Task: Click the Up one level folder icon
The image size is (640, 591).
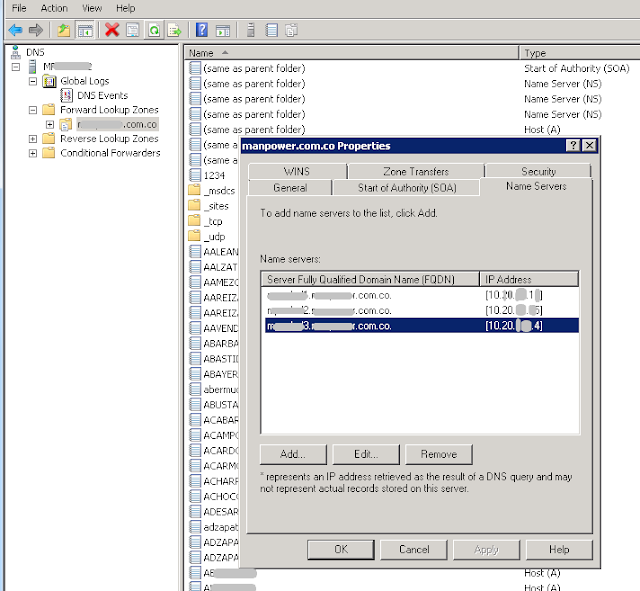Action: 64,30
